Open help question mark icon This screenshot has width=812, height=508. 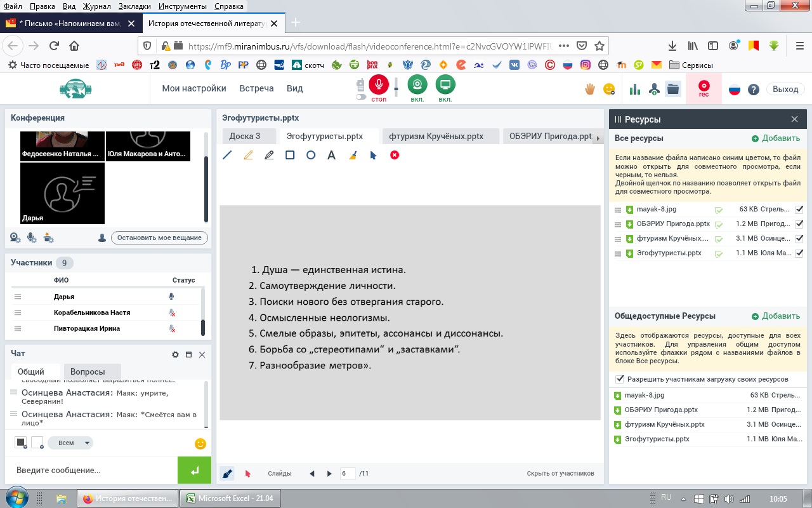(x=753, y=90)
